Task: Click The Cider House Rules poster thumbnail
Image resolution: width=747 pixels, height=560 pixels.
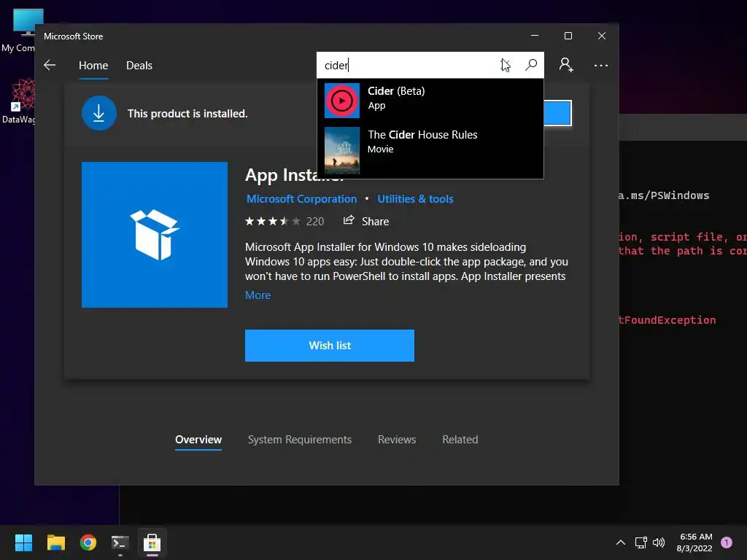Action: point(341,150)
